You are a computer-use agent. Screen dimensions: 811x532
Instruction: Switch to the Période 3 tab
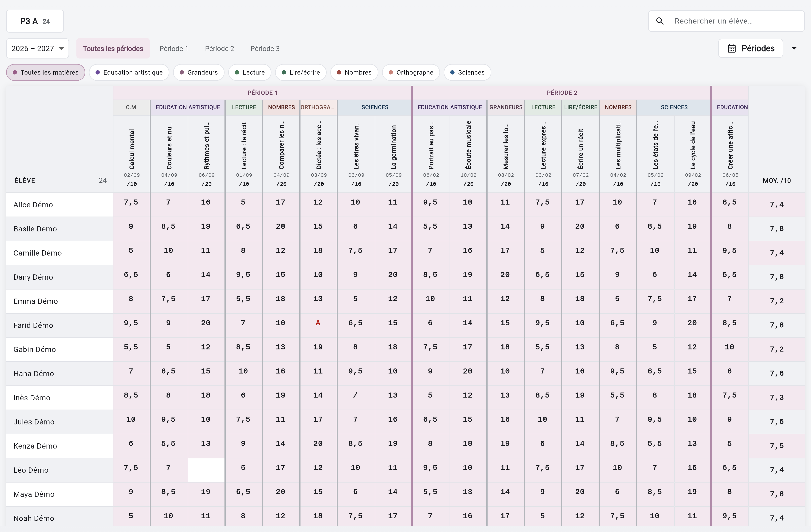265,48
